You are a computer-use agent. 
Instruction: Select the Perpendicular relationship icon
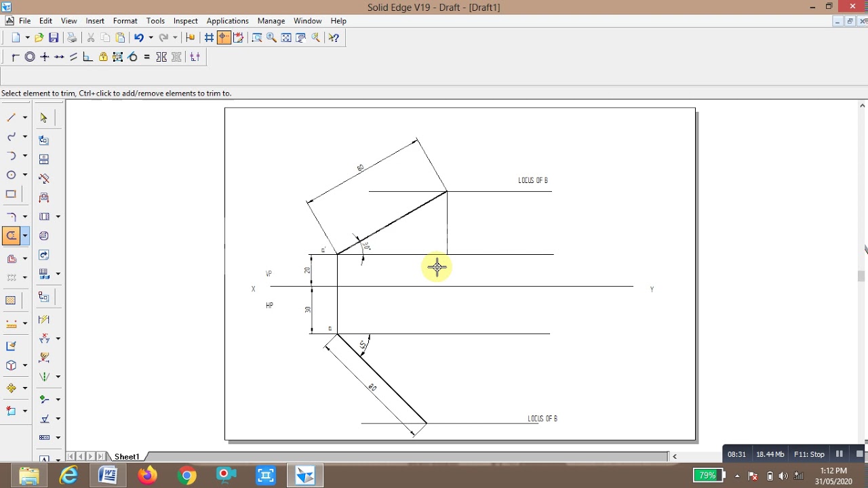[x=88, y=57]
